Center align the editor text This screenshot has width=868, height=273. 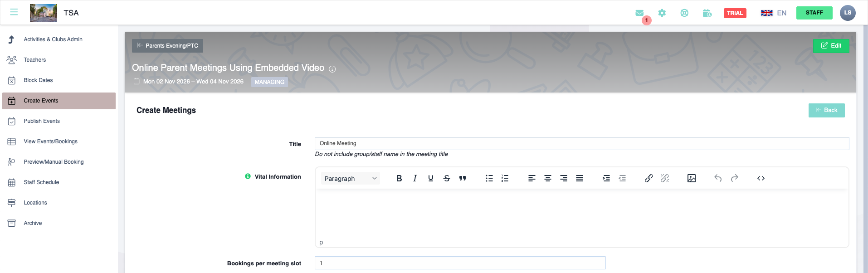548,178
